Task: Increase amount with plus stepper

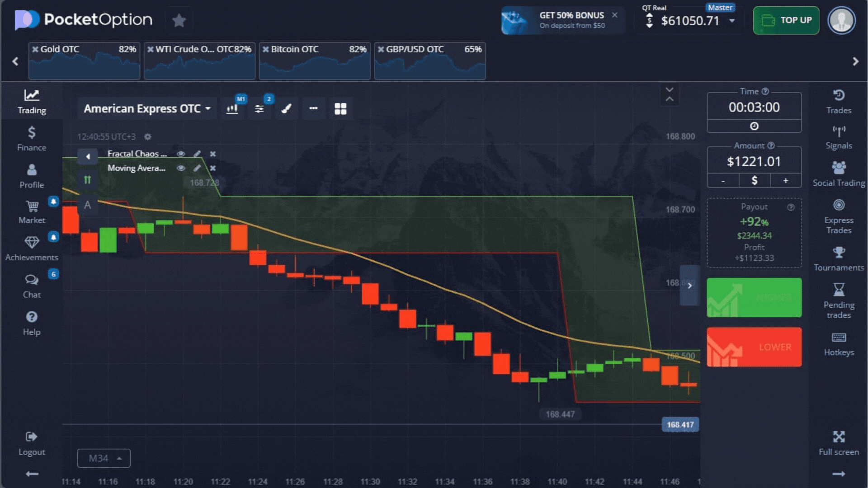Action: 785,181
